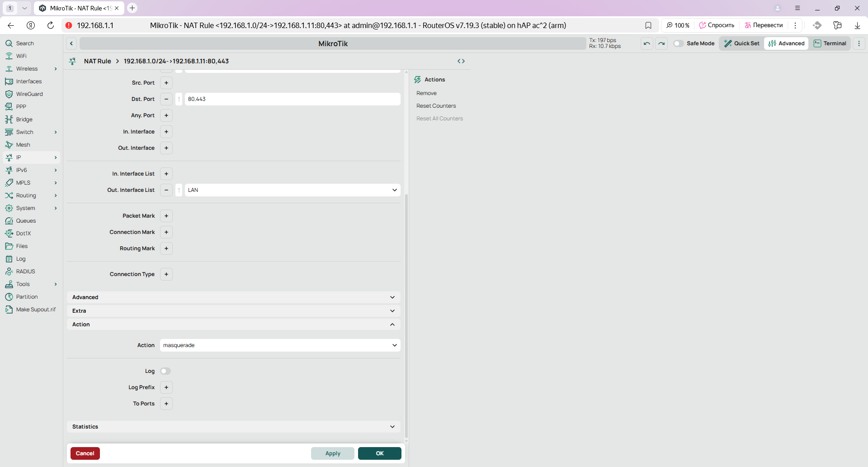This screenshot has height=467, width=868.
Task: Click Remove in Actions panel
Action: (426, 93)
